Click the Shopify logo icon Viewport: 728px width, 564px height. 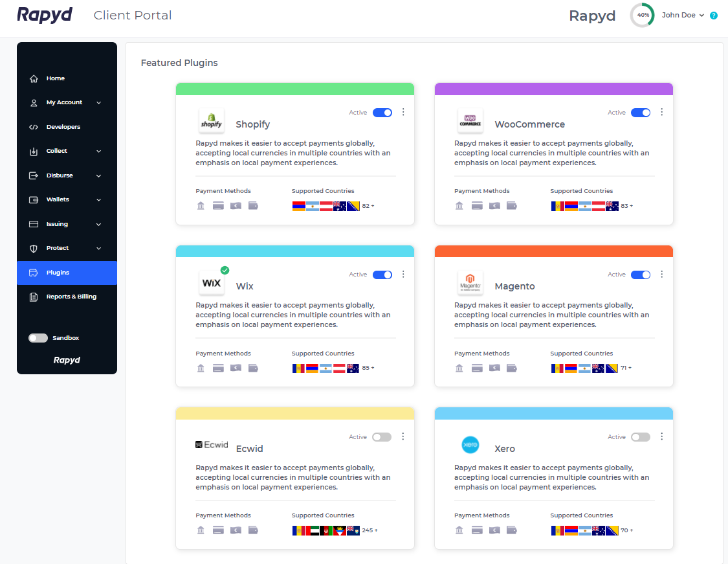click(211, 121)
